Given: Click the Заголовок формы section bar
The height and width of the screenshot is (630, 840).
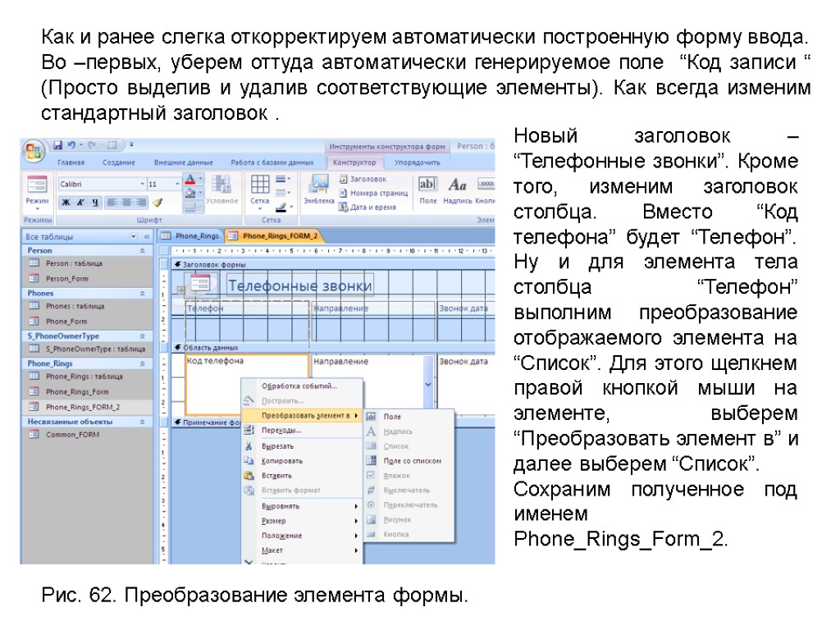Looking at the screenshot, I should [x=332, y=265].
